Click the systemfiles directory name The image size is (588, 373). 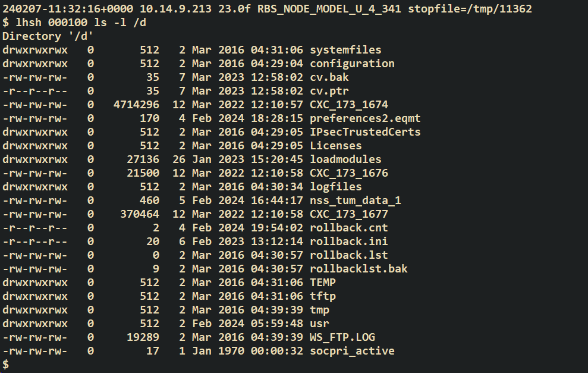point(345,50)
